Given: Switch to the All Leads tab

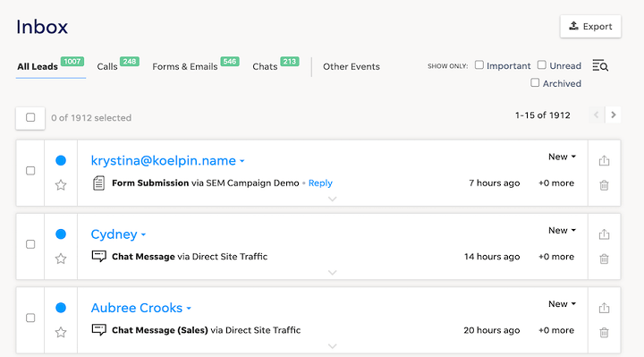Looking at the screenshot, I should point(38,66).
